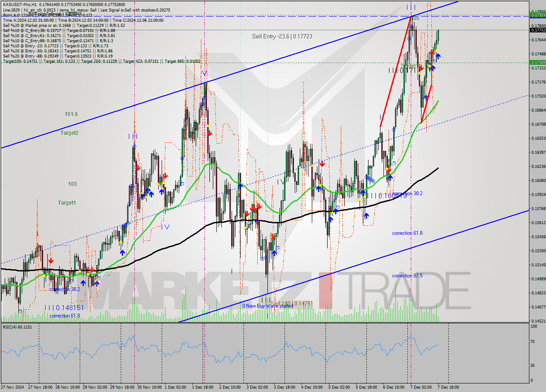Screen dimensions: 546x392
Task: Click the green 0.17389 price tag
Action: (537, 62)
